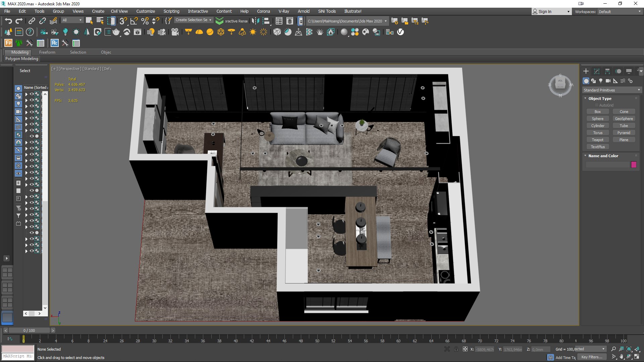The image size is (644, 362).
Task: Activate the Percent Snap icon
Action: coord(145,21)
